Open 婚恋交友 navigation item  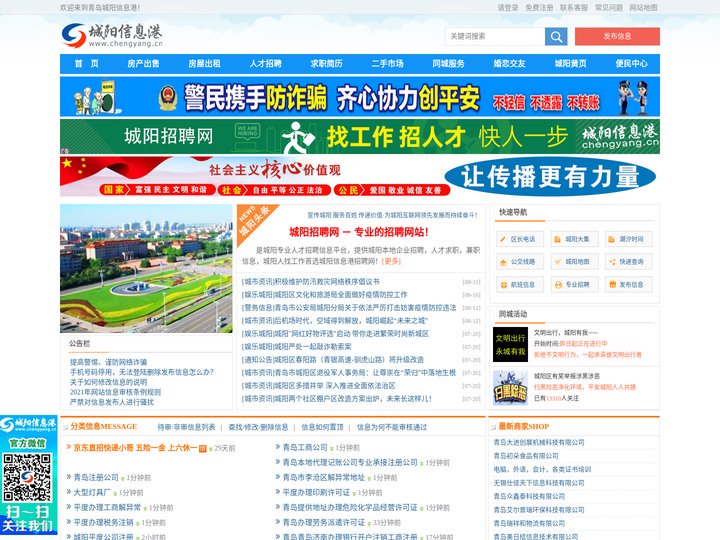[x=509, y=64]
